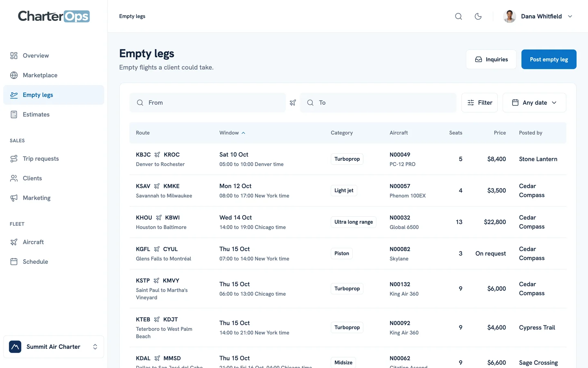Focus the From airport search field
The image size is (588, 368).
pyautogui.click(x=207, y=103)
